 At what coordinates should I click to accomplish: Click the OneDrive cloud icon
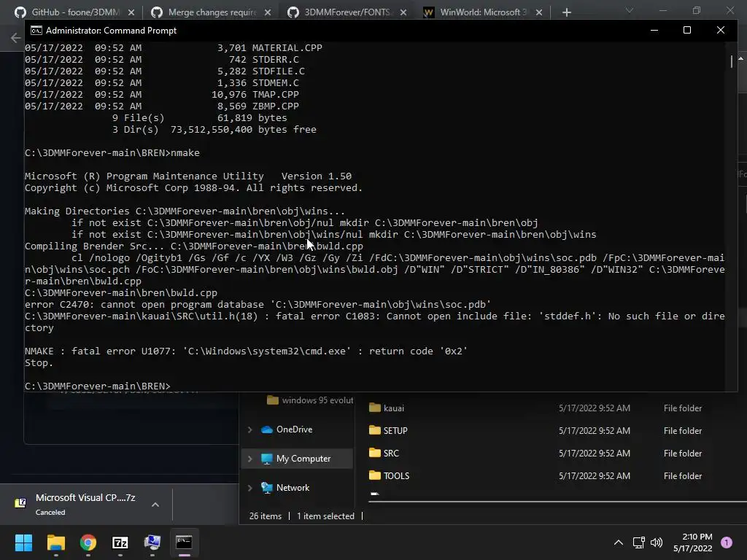pos(267,429)
